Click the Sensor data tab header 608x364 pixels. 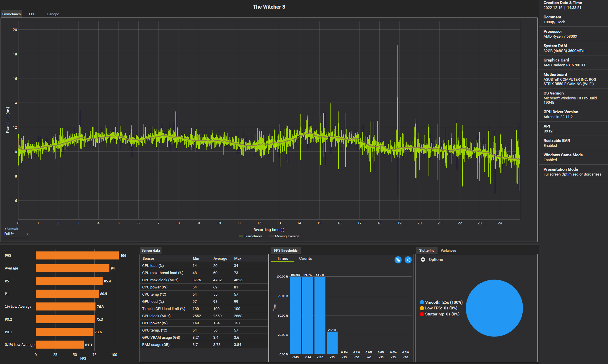point(150,251)
